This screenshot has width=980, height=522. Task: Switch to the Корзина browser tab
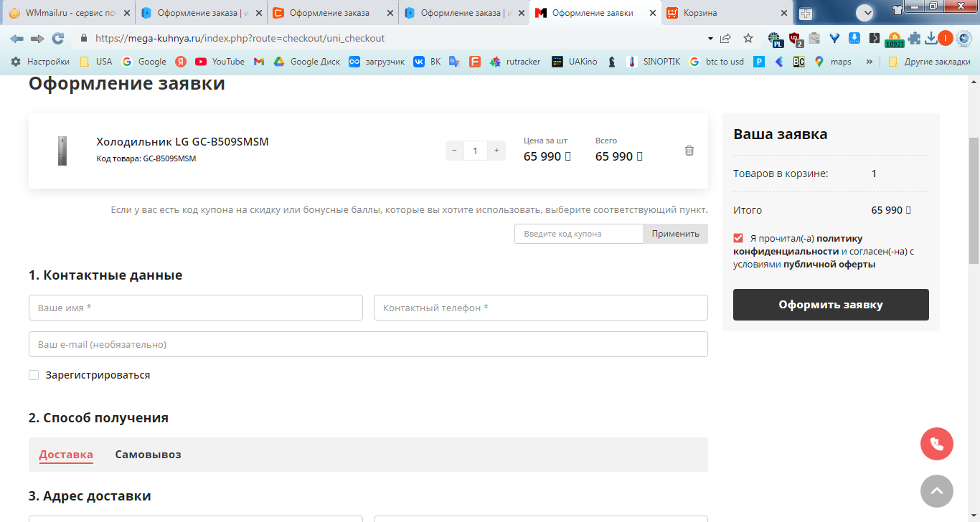click(x=727, y=13)
